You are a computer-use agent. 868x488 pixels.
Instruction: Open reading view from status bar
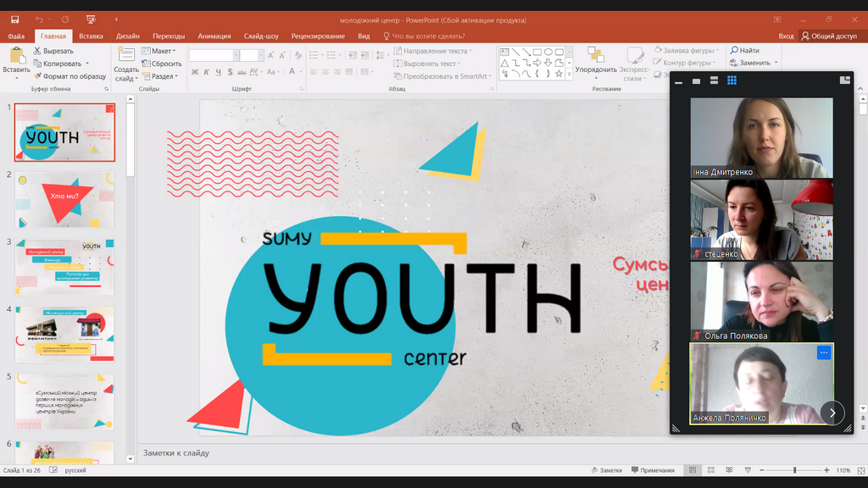pos(732,470)
